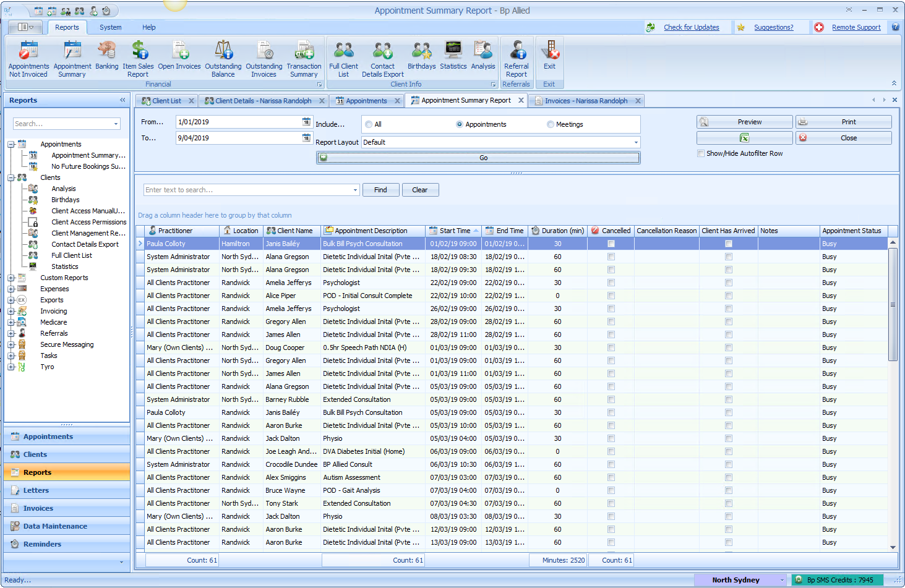The width and height of the screenshot is (905, 588).
Task: Collapse the Reports side panel
Action: [x=122, y=100]
